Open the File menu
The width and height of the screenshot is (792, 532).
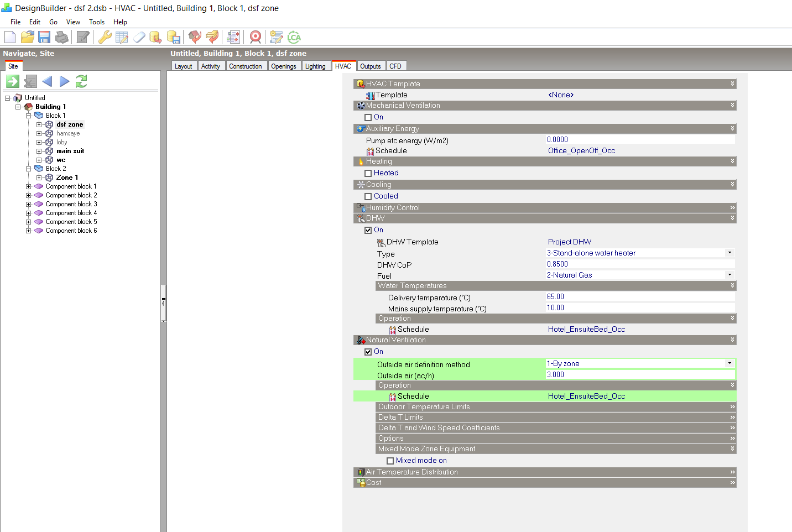coord(15,22)
